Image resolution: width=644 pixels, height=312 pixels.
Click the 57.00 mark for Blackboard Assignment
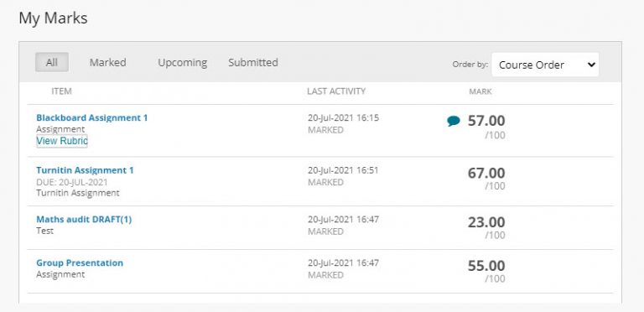click(x=486, y=121)
